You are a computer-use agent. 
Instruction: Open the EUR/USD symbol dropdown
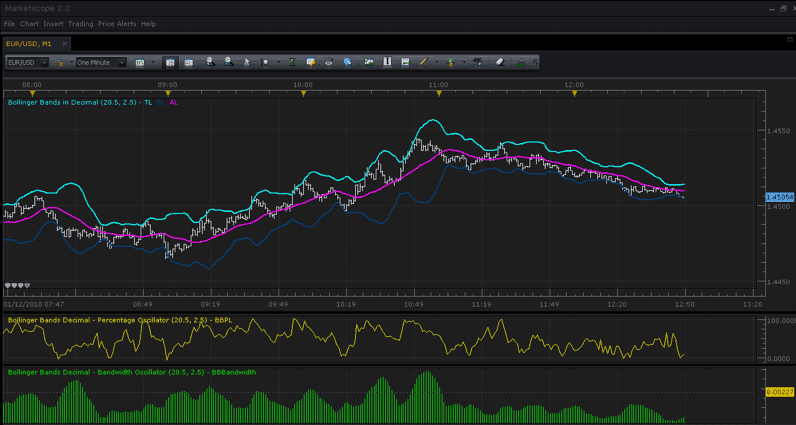point(27,62)
